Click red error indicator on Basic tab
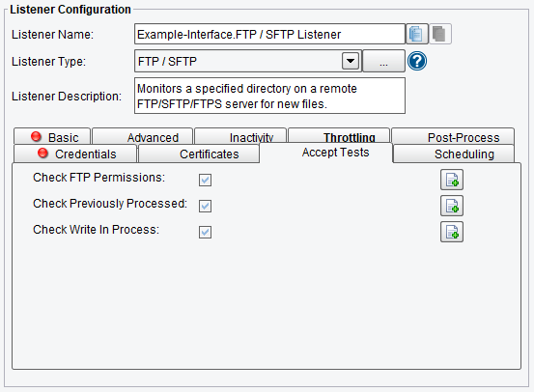Image resolution: width=534 pixels, height=392 pixels. tap(36, 136)
